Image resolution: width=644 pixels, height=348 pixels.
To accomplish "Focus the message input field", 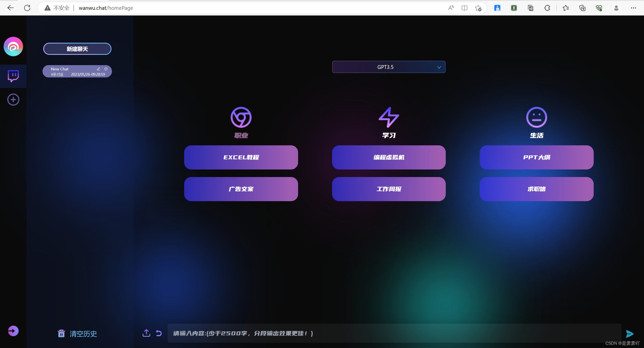I will [x=394, y=333].
